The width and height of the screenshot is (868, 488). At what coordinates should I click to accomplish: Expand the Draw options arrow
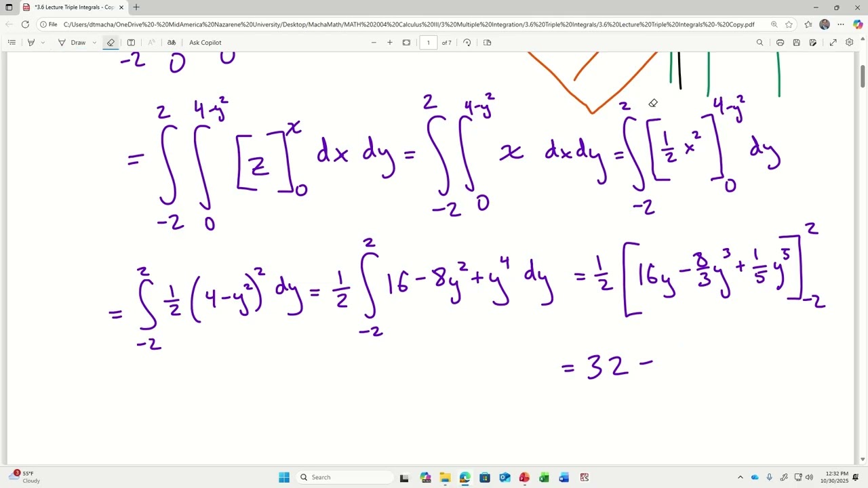94,42
